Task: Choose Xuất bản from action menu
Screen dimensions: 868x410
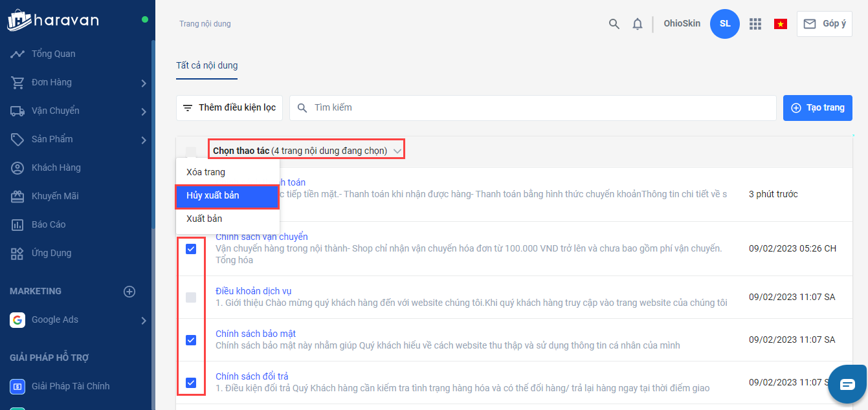Action: pyautogui.click(x=228, y=219)
